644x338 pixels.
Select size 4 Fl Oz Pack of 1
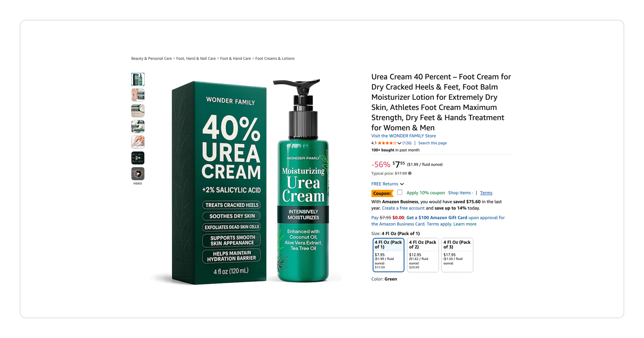pos(388,255)
